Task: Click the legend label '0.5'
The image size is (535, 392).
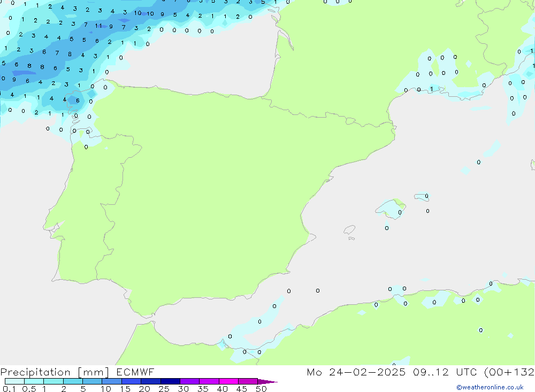Action: pyautogui.click(x=29, y=389)
